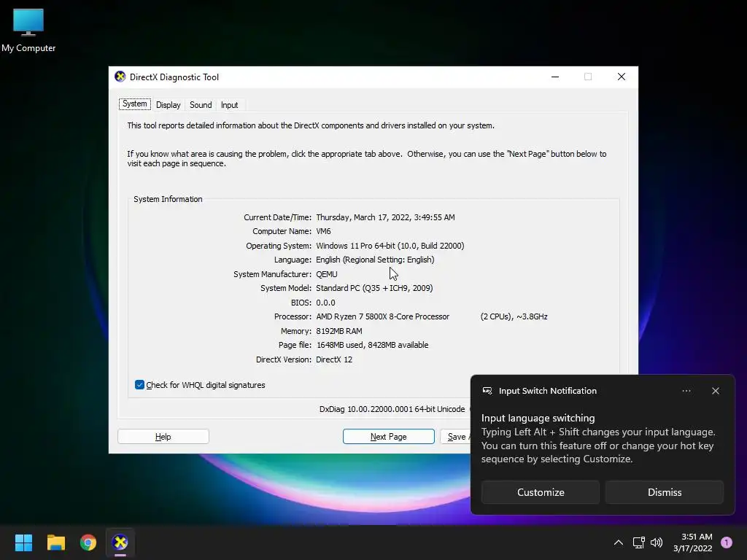
Task: Open the Windows Start menu
Action: [23, 542]
